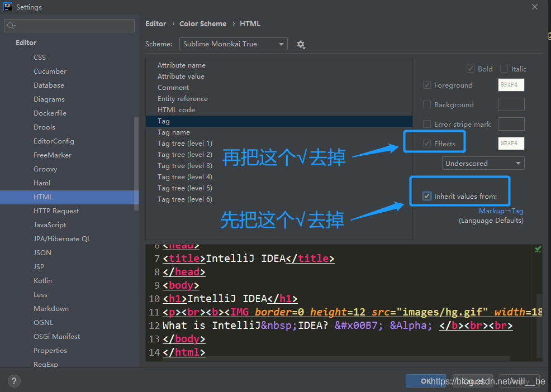Screen dimensions: 551x392
Task: Click the Foreground color swatch 9FAF4
Action: tap(511, 85)
